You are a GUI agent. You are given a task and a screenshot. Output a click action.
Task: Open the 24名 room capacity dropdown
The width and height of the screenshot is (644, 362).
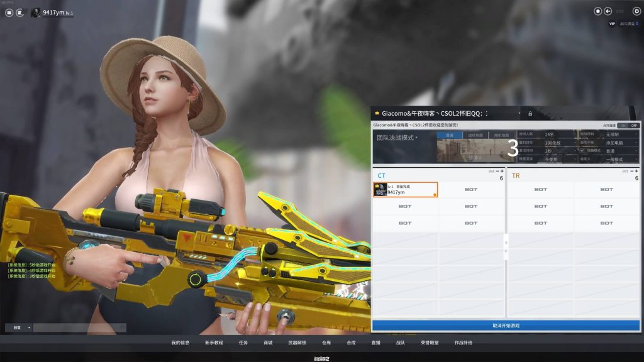point(558,134)
